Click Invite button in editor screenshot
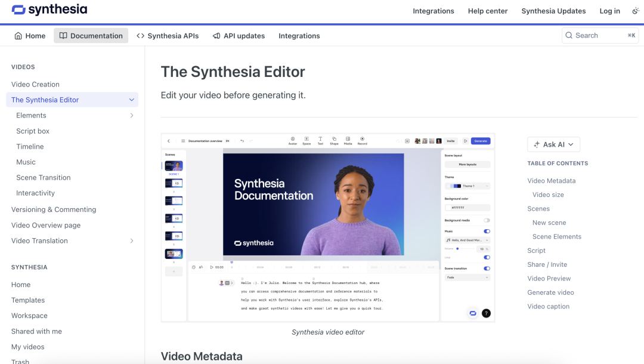644x364 pixels. 451,141
